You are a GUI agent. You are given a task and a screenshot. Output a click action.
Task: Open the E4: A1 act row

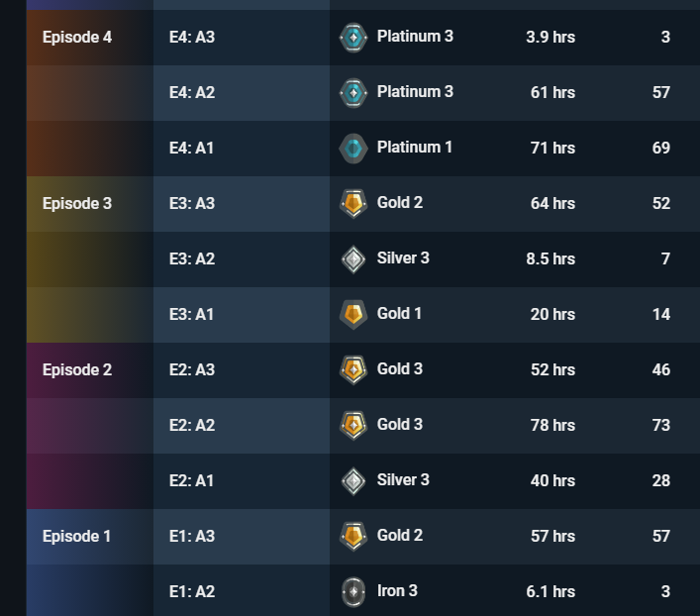tap(192, 149)
